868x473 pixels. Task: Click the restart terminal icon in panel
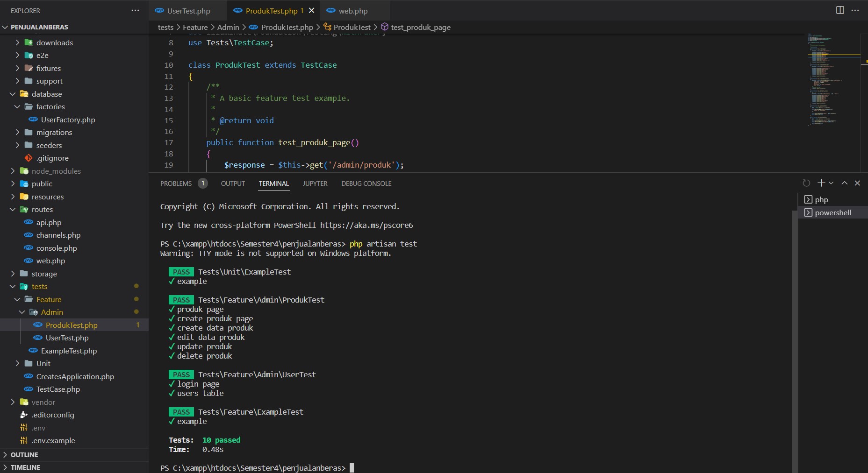[806, 183]
